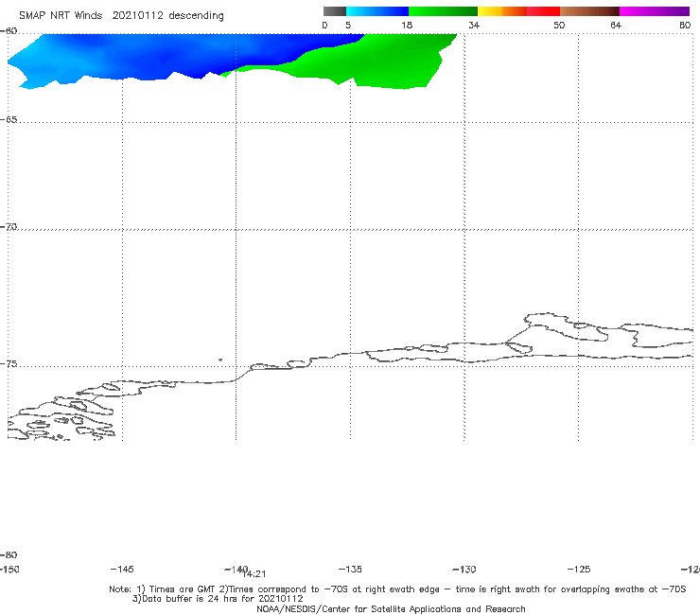Click the brown segment of the color bar
Screen dimensions: 700x615
pos(589,11)
